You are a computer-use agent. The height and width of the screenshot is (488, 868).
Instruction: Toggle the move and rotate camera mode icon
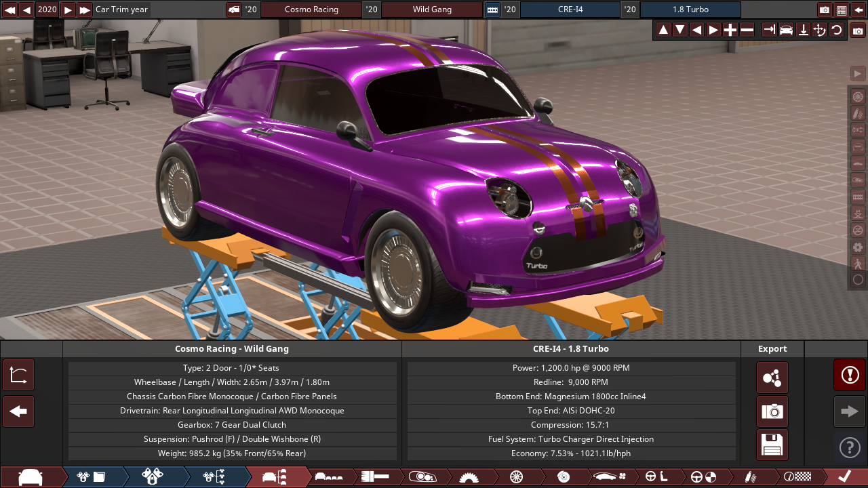point(819,30)
